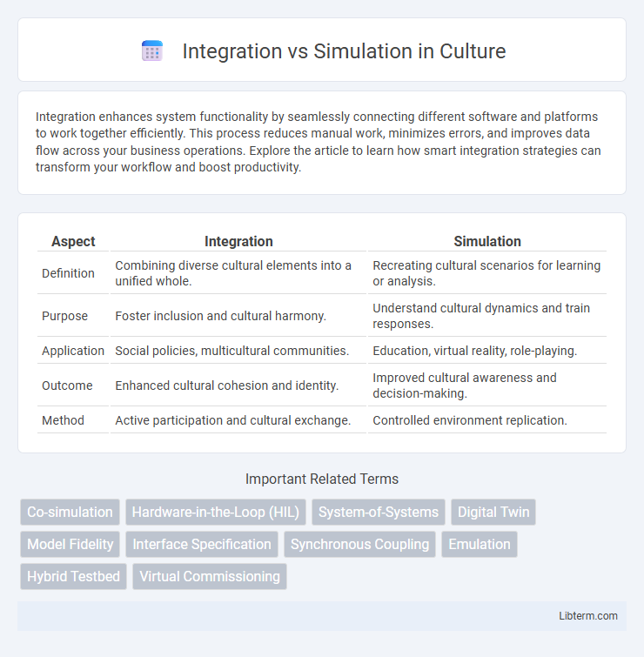This screenshot has height=657, width=644.
Task: Click 'Foster inclusion and cultural harmony.' cell
Action: pos(238,316)
